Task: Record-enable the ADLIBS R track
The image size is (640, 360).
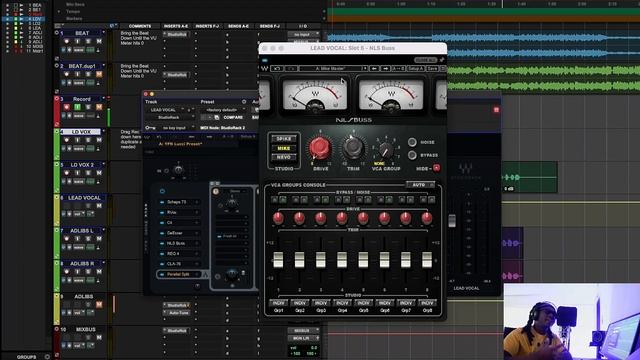Action: click(x=67, y=272)
